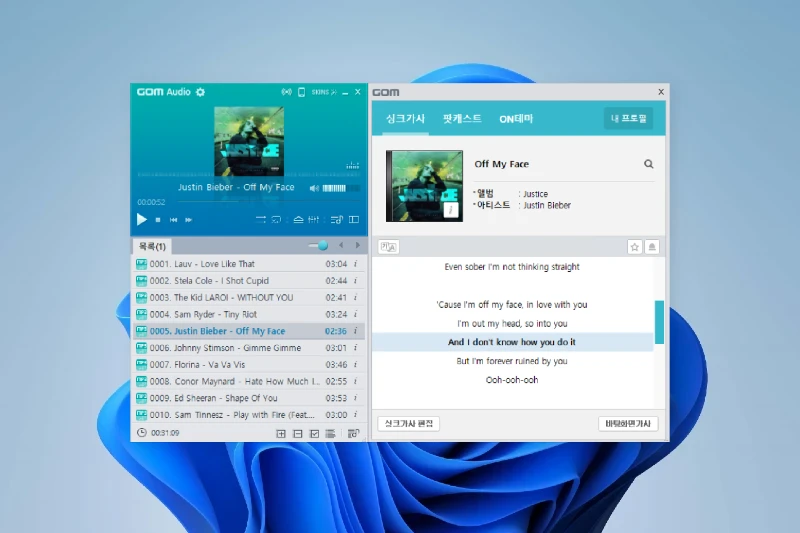Click the playlist manager icon at bottom right

point(353,434)
